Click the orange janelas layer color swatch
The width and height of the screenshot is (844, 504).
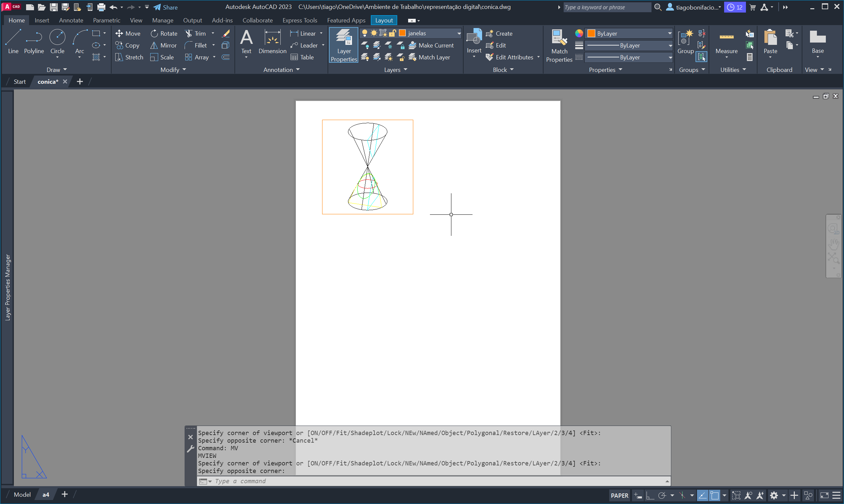(402, 33)
